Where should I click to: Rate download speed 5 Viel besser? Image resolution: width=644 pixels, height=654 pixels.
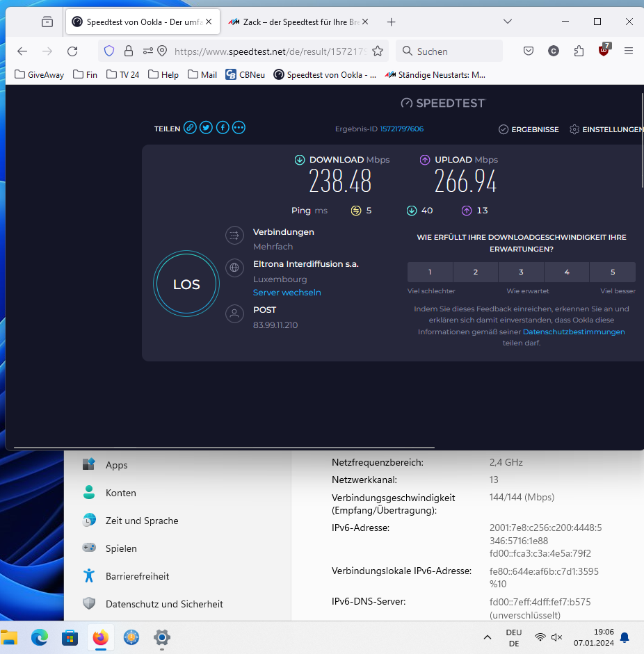(613, 272)
